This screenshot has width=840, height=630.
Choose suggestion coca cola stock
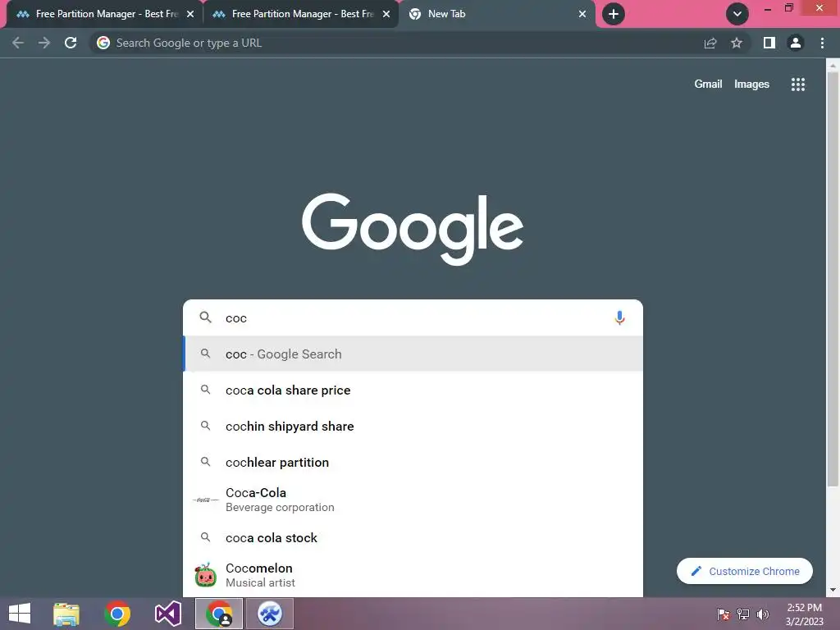413,537
